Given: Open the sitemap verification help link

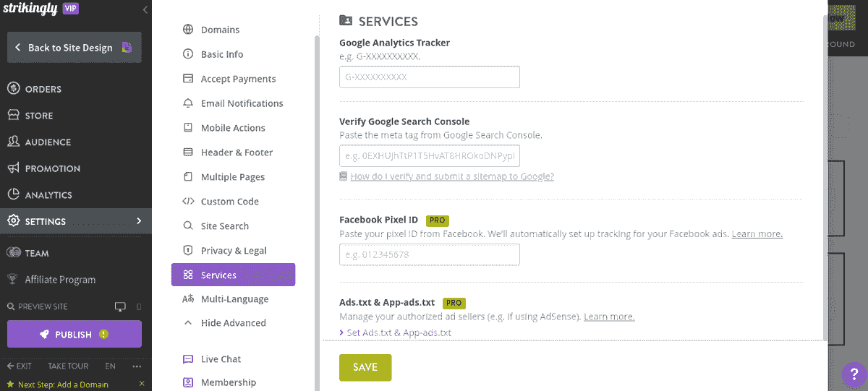Looking at the screenshot, I should click(x=452, y=176).
